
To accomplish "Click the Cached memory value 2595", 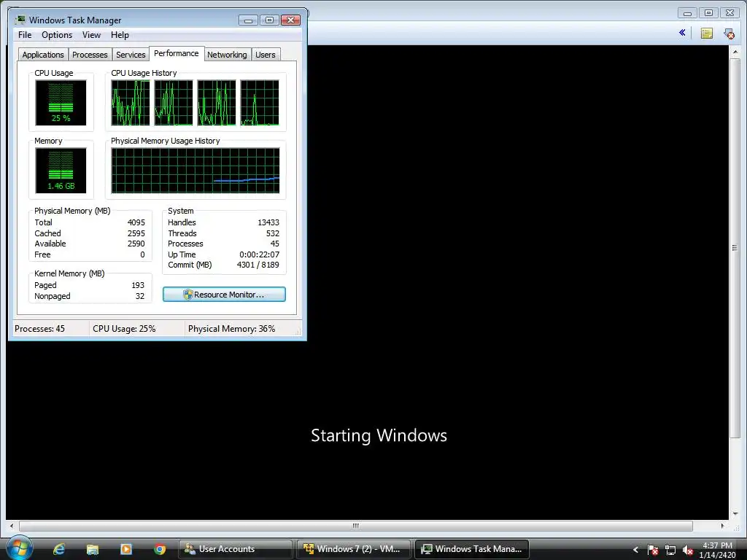I will pyautogui.click(x=136, y=233).
